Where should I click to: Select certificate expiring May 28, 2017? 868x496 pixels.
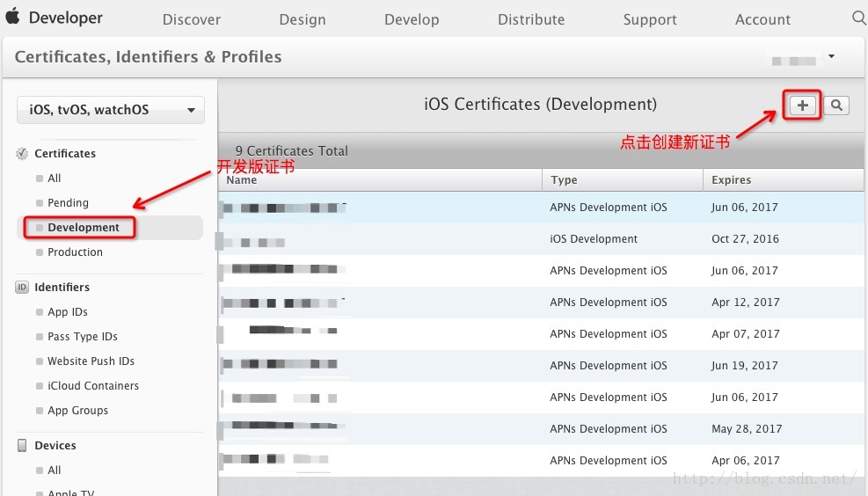(x=541, y=429)
